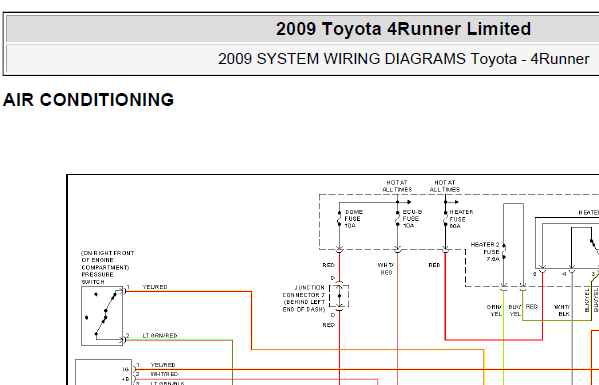The width and height of the screenshot is (599, 385).
Task: Click the 'HEATER 2 FUSE 7.5A' label
Action: pyautogui.click(x=485, y=252)
